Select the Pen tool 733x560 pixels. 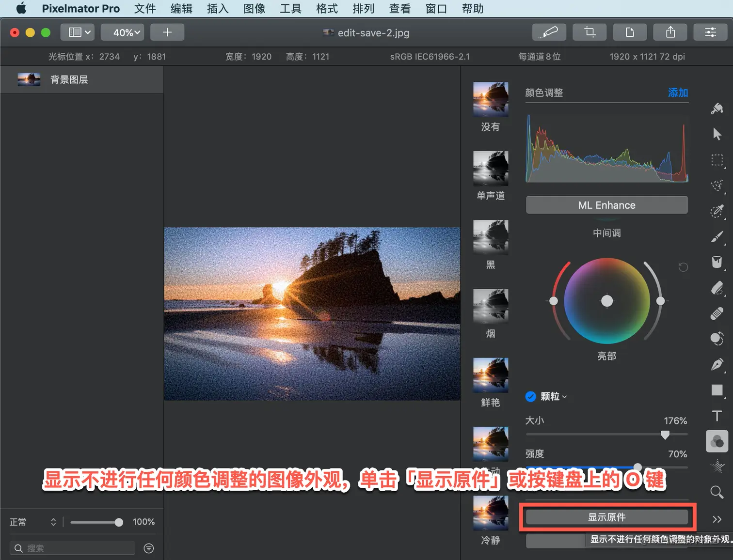pos(717,364)
